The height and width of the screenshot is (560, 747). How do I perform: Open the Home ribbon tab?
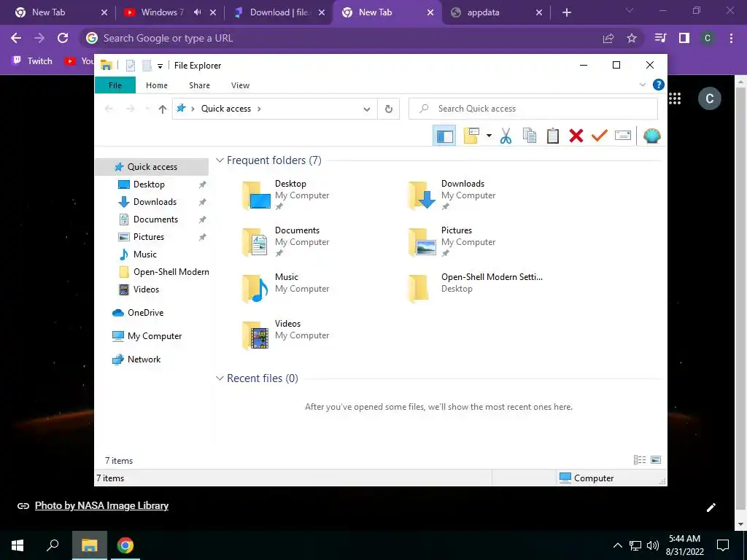pos(157,85)
